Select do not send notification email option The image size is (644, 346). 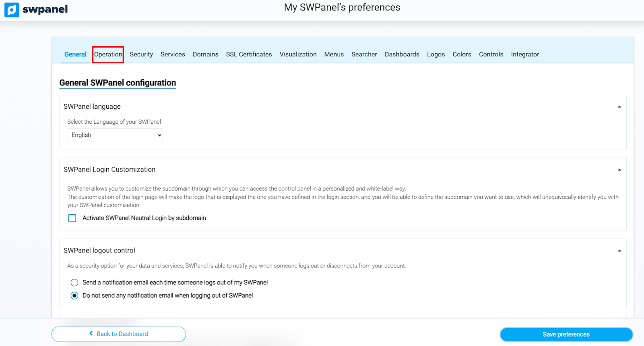click(x=74, y=296)
